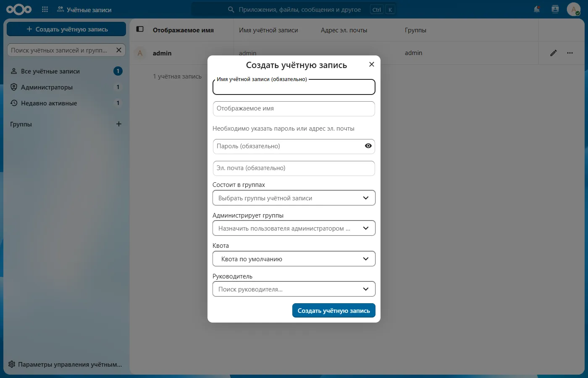Screen dimensions: 588x378
Task: Open the contacts menu icon
Action: (555, 9)
